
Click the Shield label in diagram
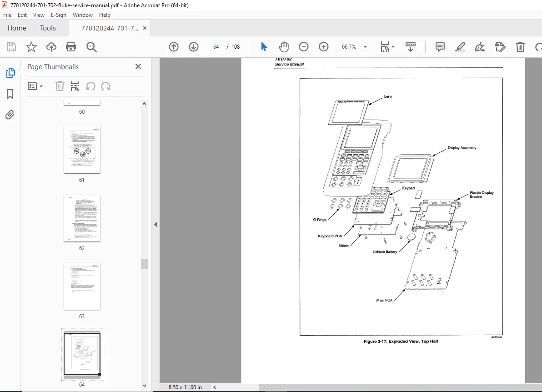(x=343, y=246)
